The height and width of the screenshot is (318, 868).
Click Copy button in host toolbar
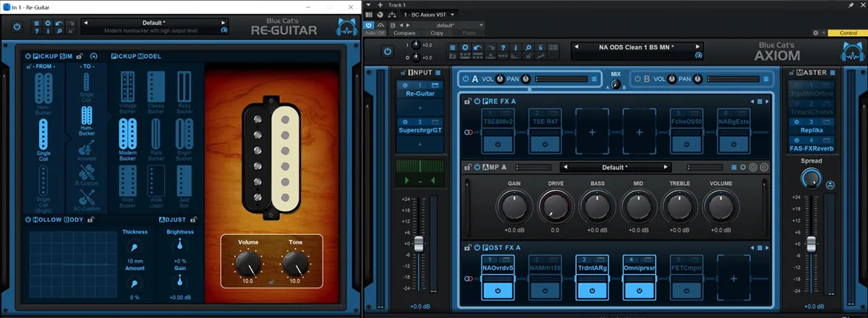click(437, 33)
